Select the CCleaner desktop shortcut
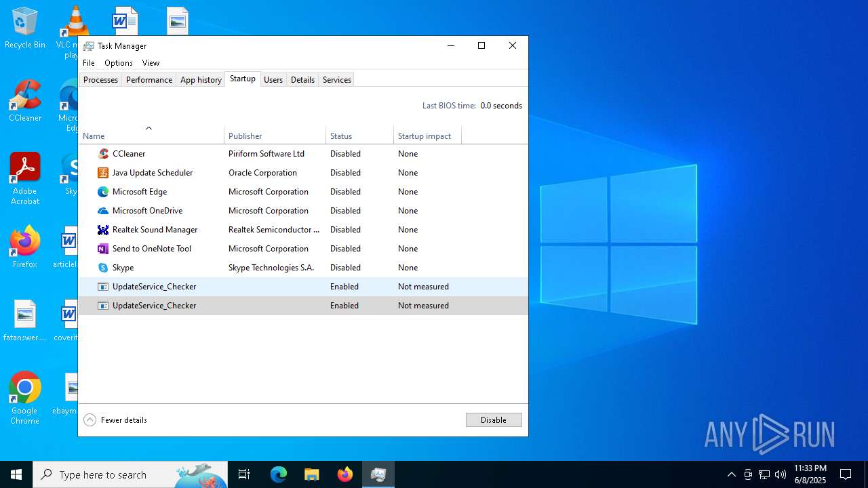Screen dimensions: 868x488 click(25, 102)
